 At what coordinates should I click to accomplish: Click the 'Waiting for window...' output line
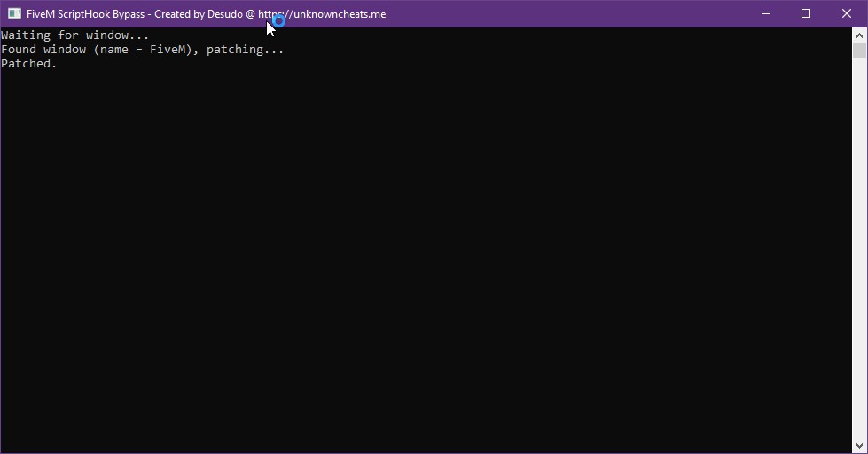pos(75,35)
